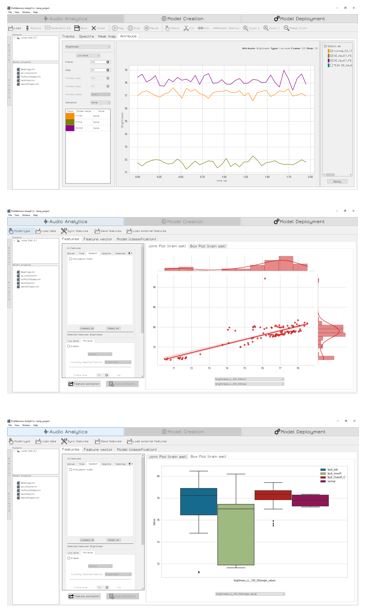Switch to the Heat map tab

(107, 36)
